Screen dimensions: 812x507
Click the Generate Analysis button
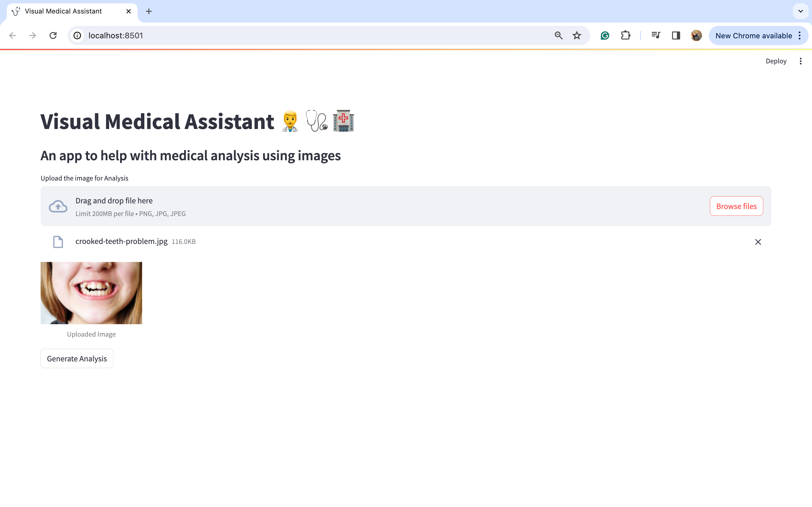[76, 358]
